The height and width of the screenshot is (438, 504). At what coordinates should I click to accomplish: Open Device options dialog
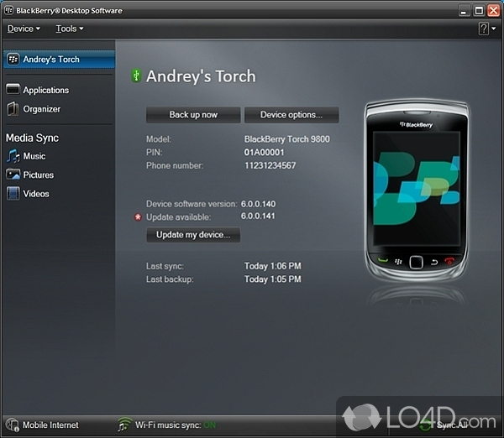pos(291,115)
